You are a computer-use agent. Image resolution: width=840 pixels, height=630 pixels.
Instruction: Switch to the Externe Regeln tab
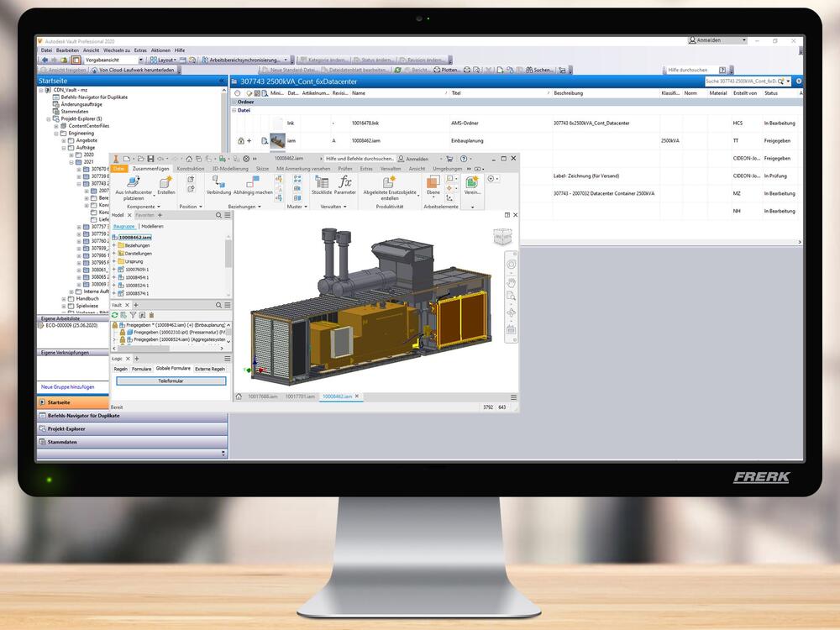pos(210,370)
